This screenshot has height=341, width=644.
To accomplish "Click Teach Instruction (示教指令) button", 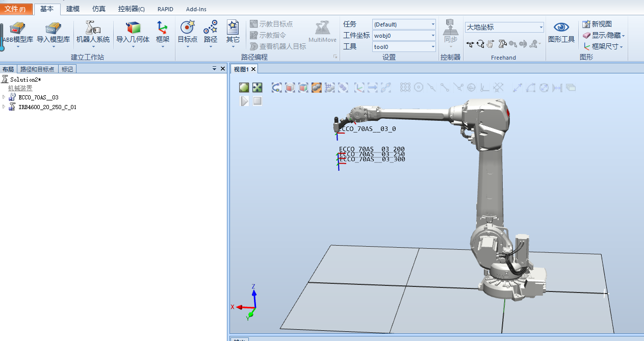I will (x=268, y=35).
